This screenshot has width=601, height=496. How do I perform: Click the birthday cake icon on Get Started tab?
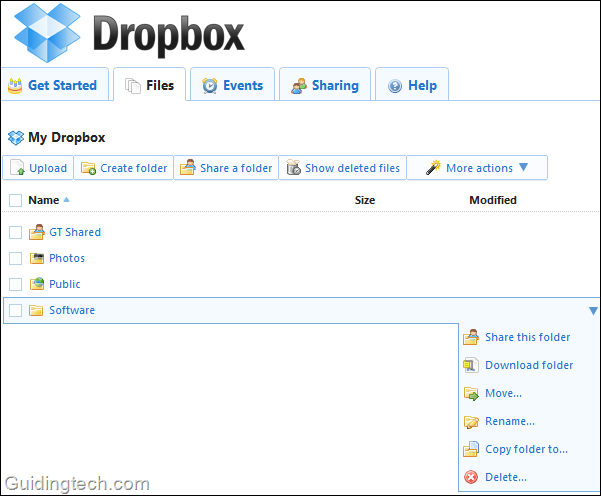15,86
